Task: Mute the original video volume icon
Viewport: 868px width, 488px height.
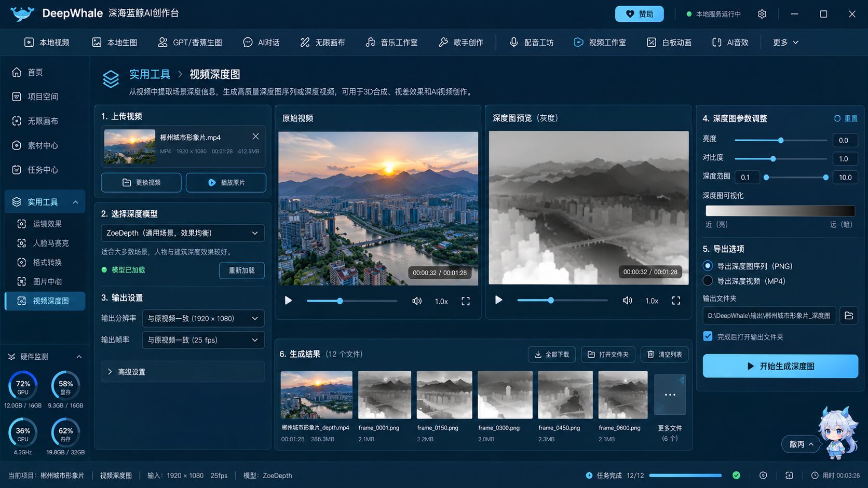Action: pos(417,301)
